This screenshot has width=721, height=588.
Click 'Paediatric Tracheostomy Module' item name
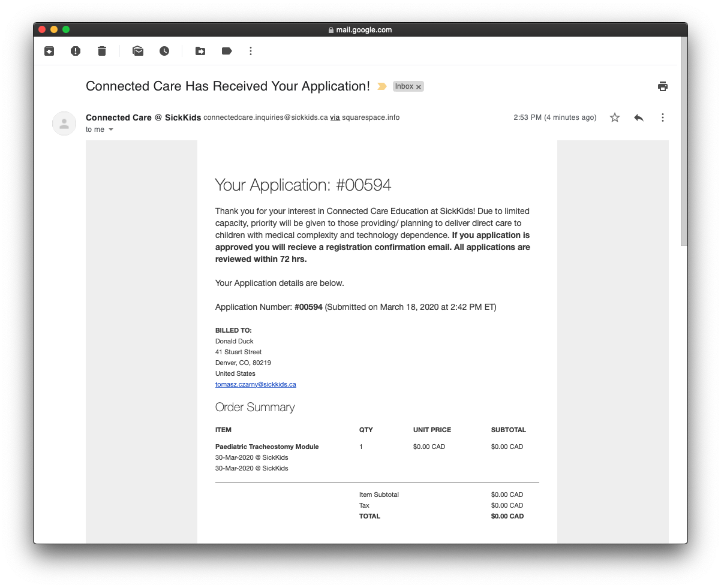pos(267,447)
